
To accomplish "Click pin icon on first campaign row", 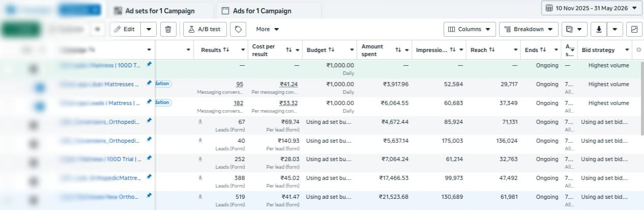I will (149, 65).
